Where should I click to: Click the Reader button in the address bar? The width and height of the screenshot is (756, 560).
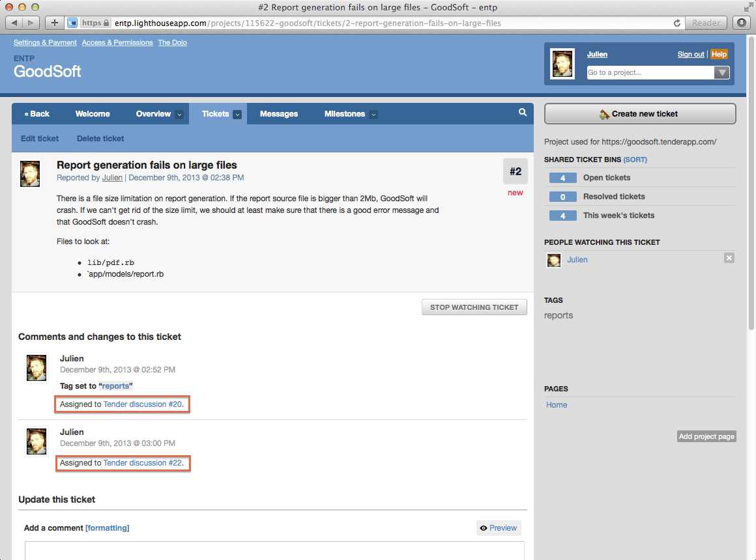(x=706, y=23)
